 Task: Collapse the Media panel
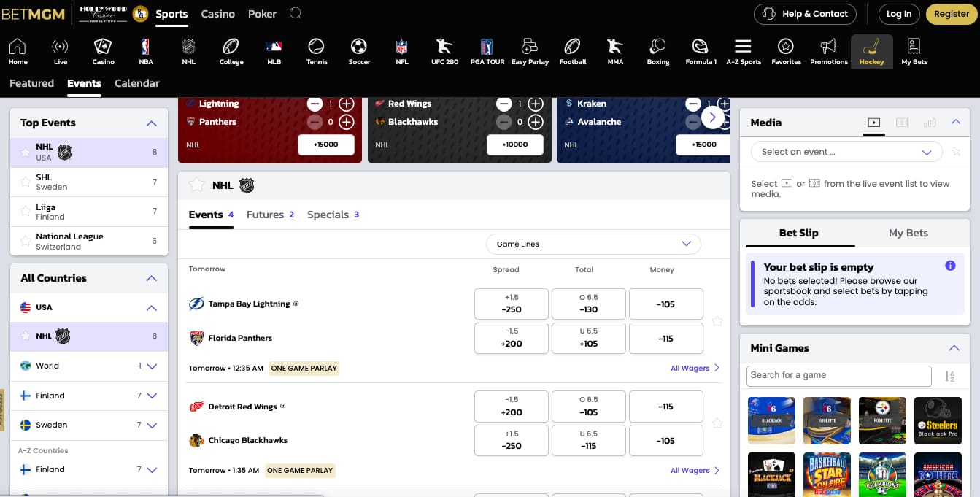tap(956, 123)
